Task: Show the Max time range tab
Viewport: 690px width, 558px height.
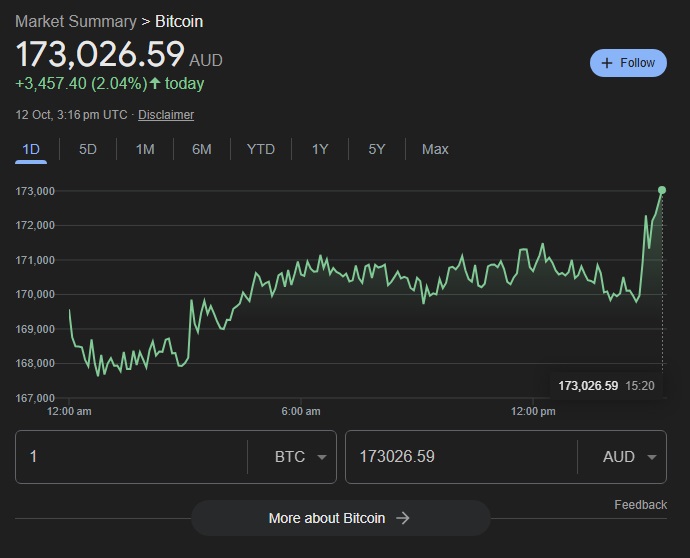Action: pyautogui.click(x=435, y=149)
